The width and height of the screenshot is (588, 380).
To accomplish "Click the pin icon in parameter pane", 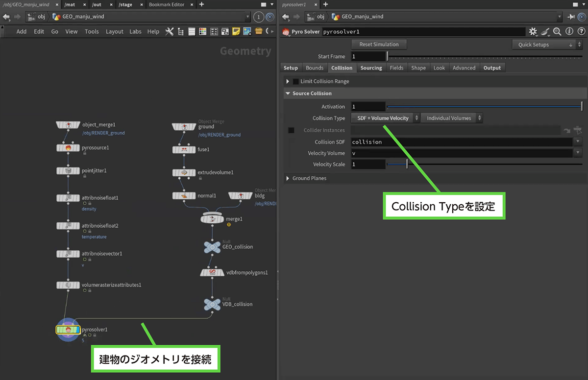I will (571, 17).
